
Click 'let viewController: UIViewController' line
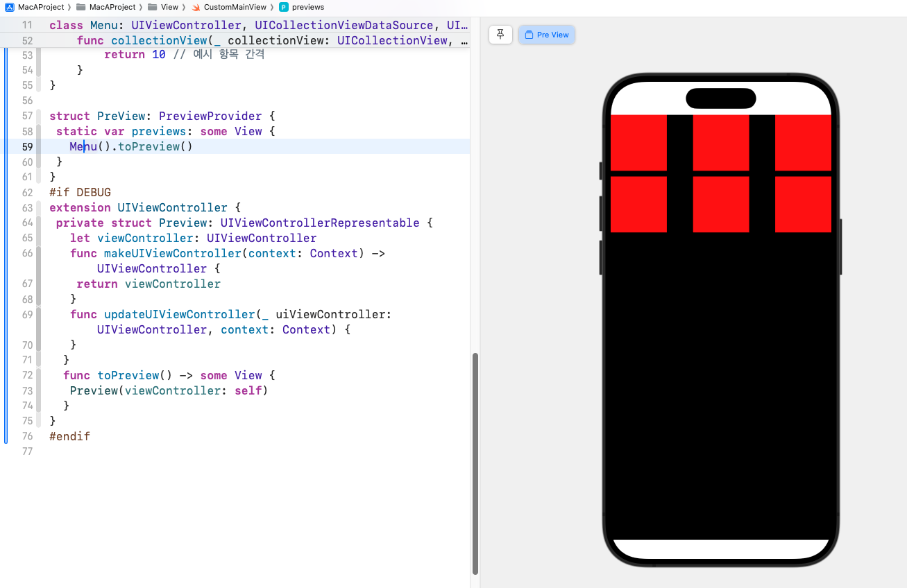click(x=193, y=238)
